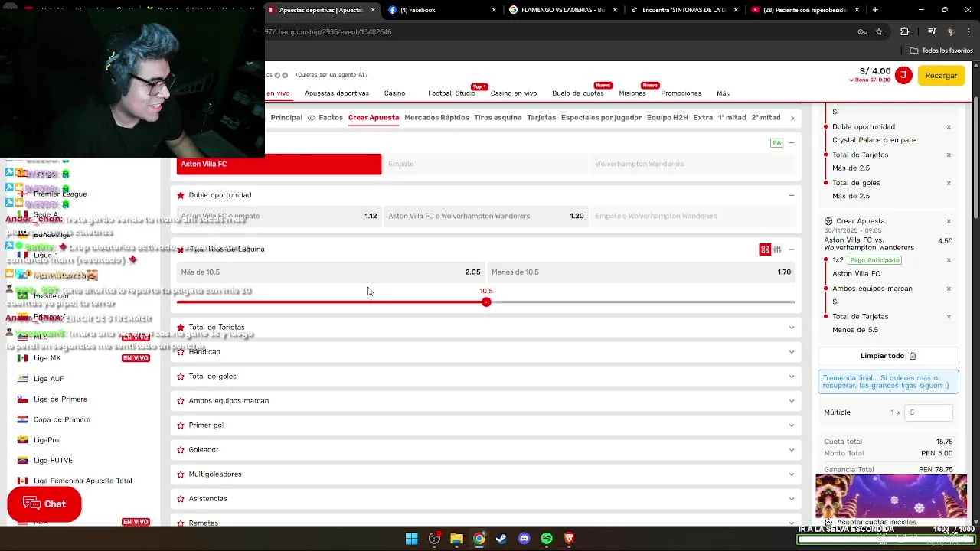Switch to grid layout view icon

point(764,249)
